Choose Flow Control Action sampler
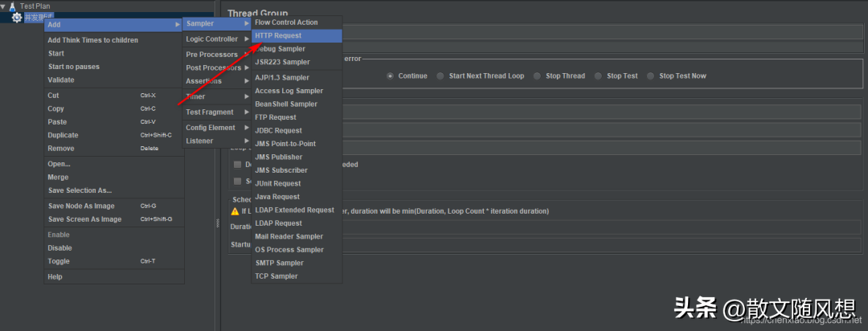868x331 pixels. coord(297,22)
